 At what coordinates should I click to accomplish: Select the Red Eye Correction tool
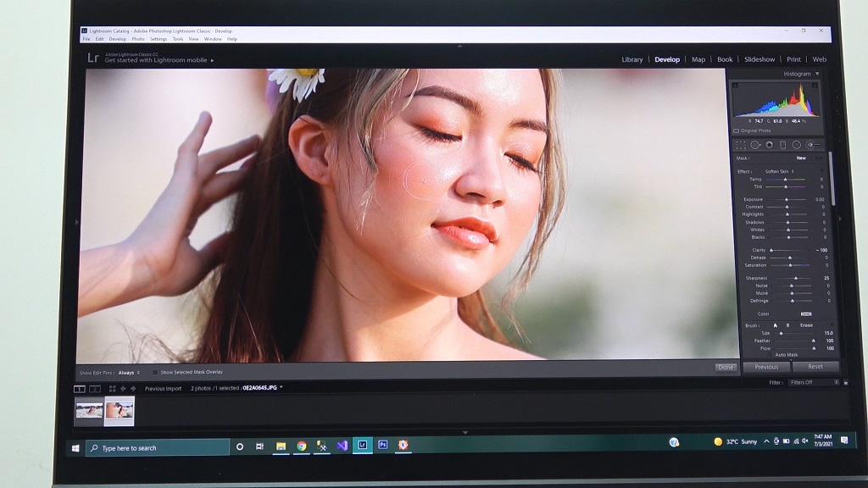[x=770, y=145]
